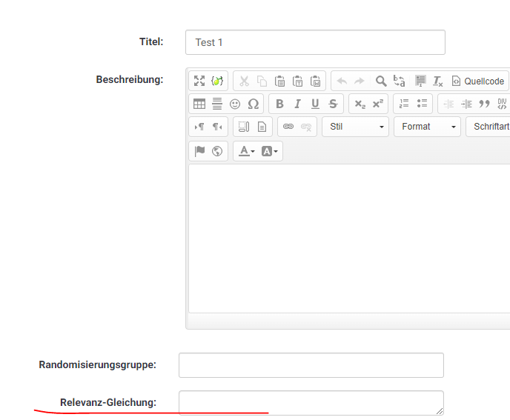The width and height of the screenshot is (510, 420).
Task: Click the Paste clipboard icon
Action: tap(279, 81)
